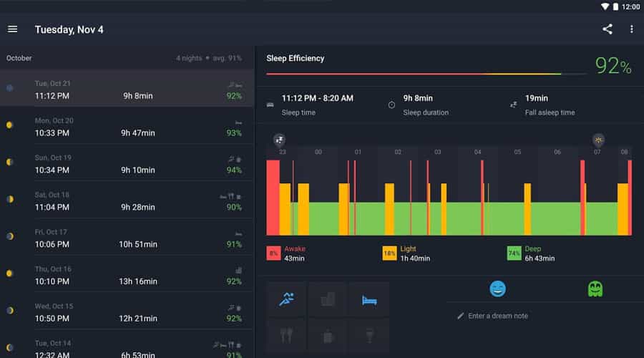Viewport: 644px width, 358px height.
Task: Open the Tue, Oct 21 night entry
Action: [127, 88]
